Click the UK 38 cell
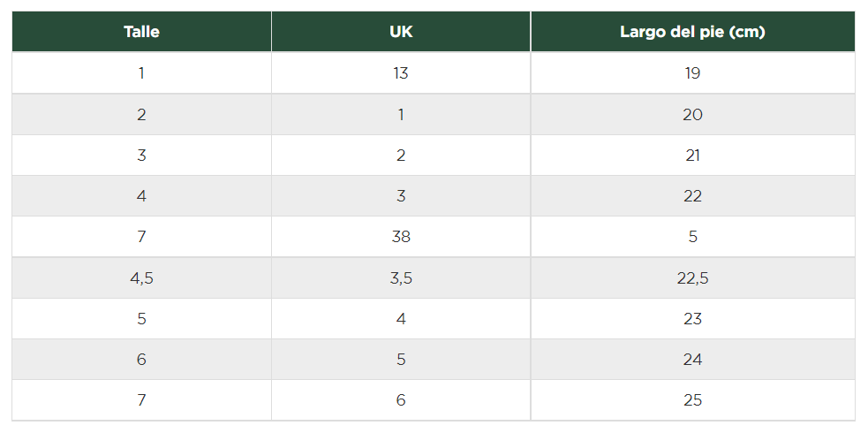Image resolution: width=868 pixels, height=433 pixels. point(401,237)
